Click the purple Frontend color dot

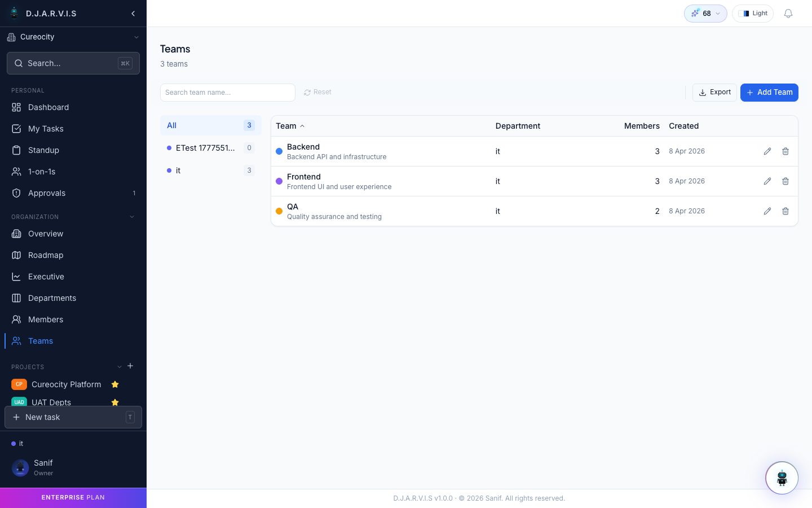pos(279,181)
